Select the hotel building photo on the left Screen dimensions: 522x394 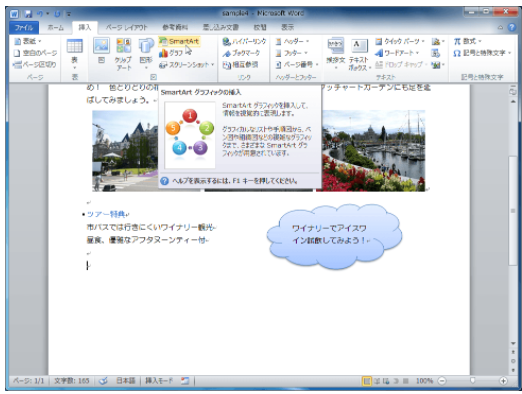[x=125, y=151]
